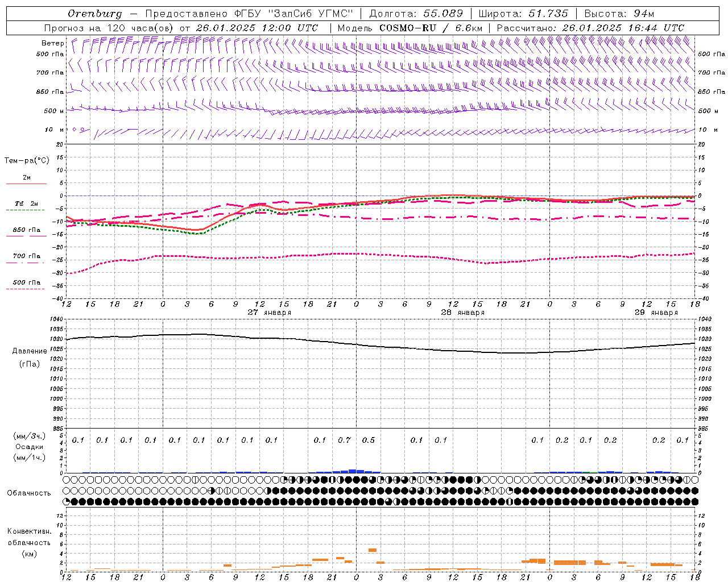728x582 pixels.
Task: Click the red 2м legend line sample
Action: [x=26, y=184]
